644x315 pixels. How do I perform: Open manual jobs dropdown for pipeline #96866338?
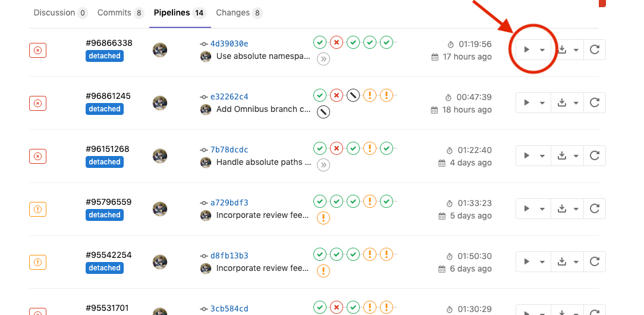point(533,50)
